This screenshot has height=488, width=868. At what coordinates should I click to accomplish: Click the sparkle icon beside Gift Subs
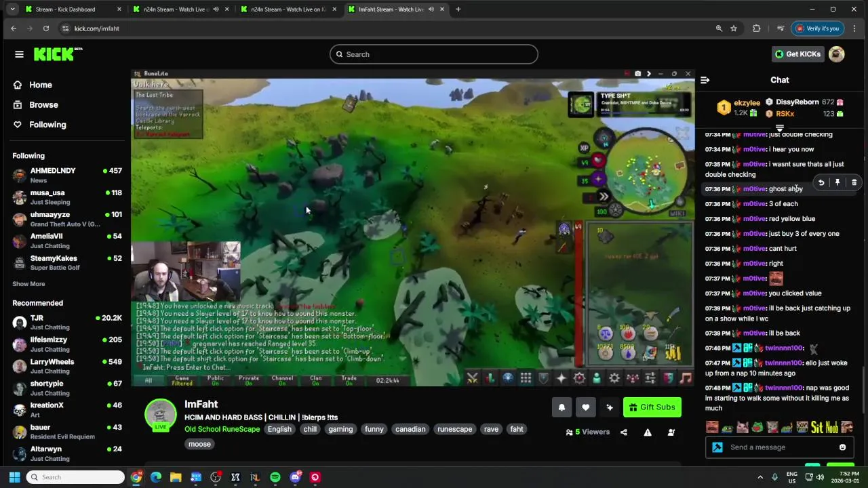[610, 407]
